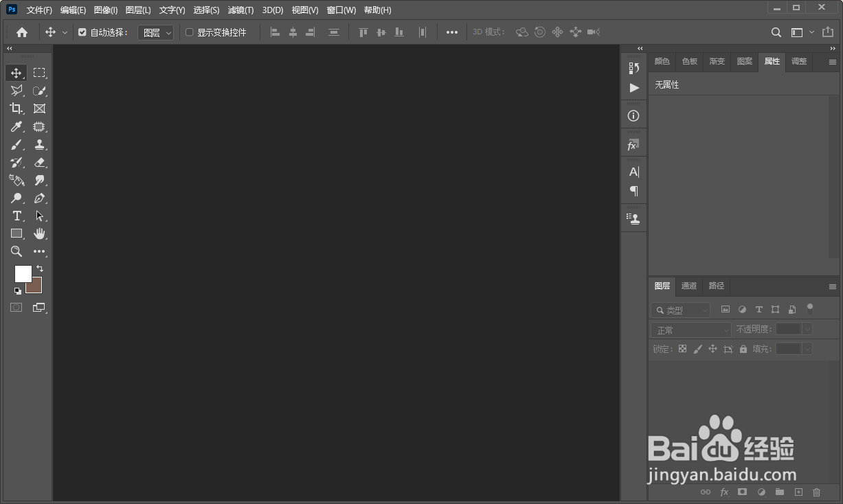This screenshot has width=843, height=504.
Task: Toggle the layer filtering on/off switch
Action: (x=810, y=308)
